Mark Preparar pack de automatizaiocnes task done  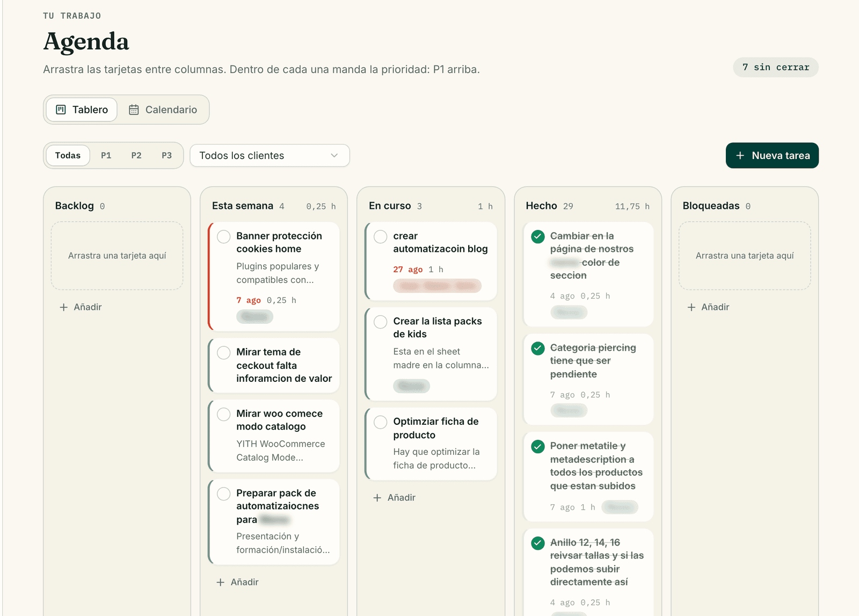(224, 494)
